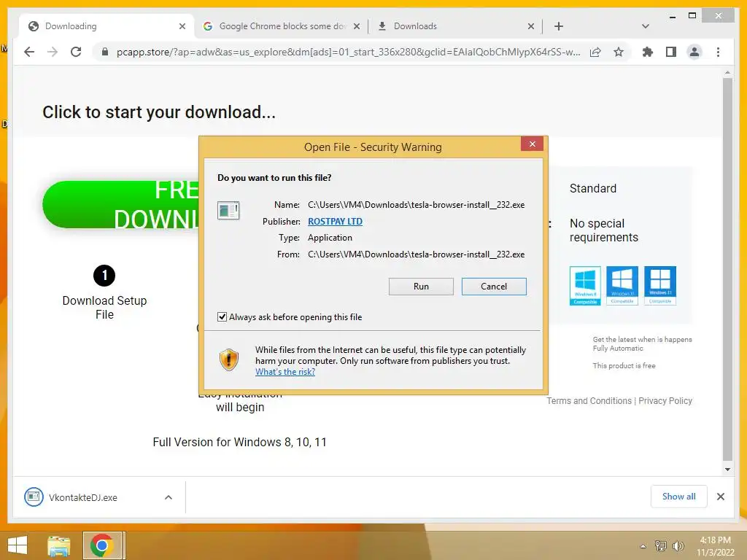
Task: Go back using browser back arrow
Action: [x=29, y=52]
